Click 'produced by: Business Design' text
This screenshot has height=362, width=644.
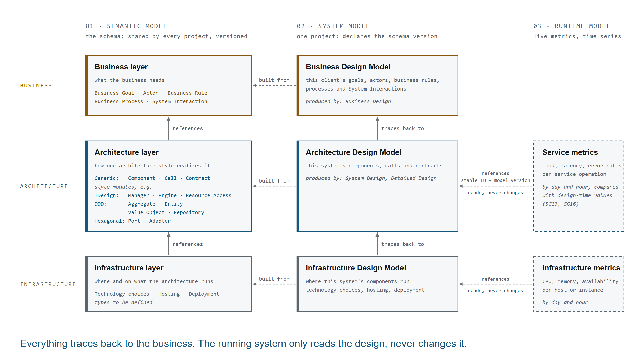pos(348,101)
